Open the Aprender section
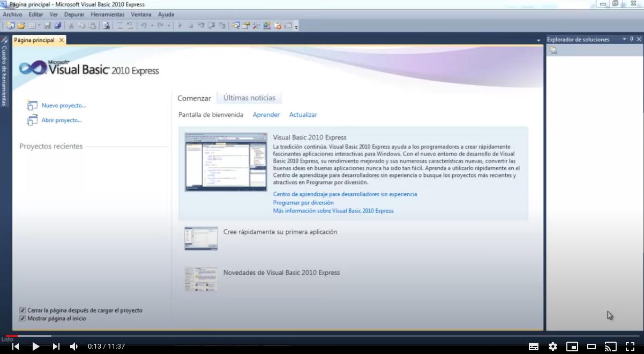Screen dimensions: 644x354 point(266,115)
